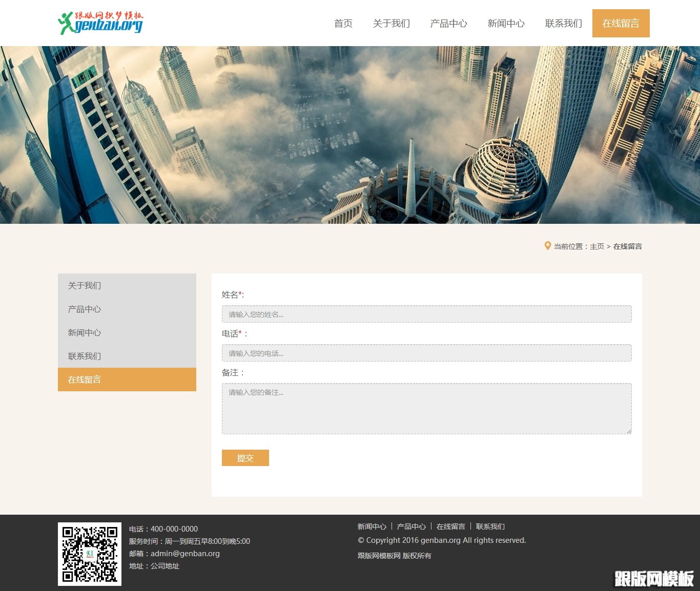The width and height of the screenshot is (700, 591).
Task: Click the 主页 breadcrumb link
Action: tap(597, 246)
